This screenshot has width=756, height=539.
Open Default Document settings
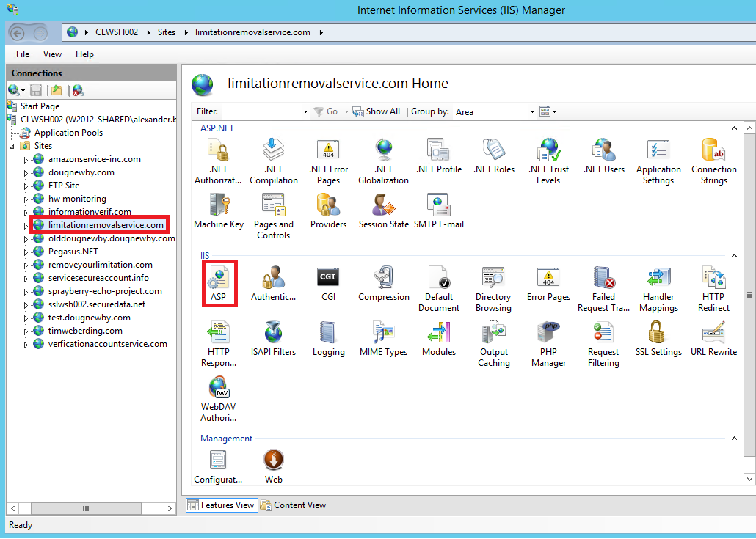click(439, 289)
